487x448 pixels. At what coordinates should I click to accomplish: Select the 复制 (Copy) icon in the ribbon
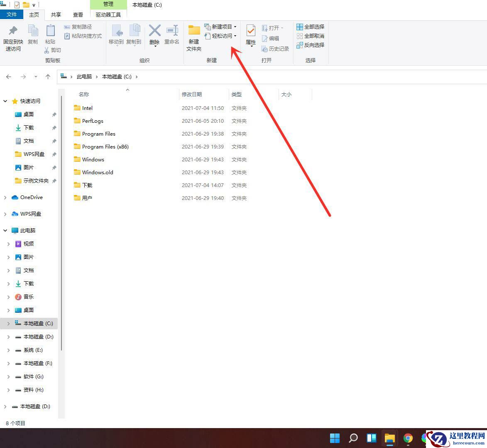coord(33,35)
